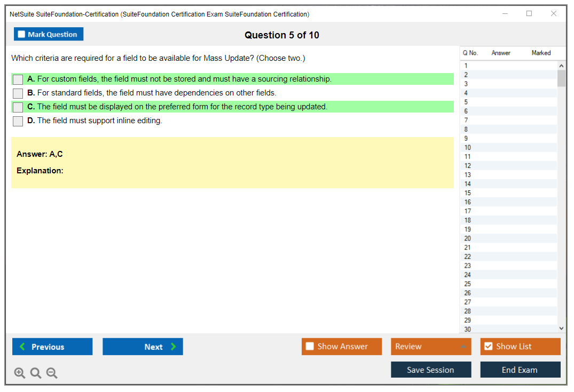Click the Answer column header
Screen dimensions: 574x392
click(501, 53)
